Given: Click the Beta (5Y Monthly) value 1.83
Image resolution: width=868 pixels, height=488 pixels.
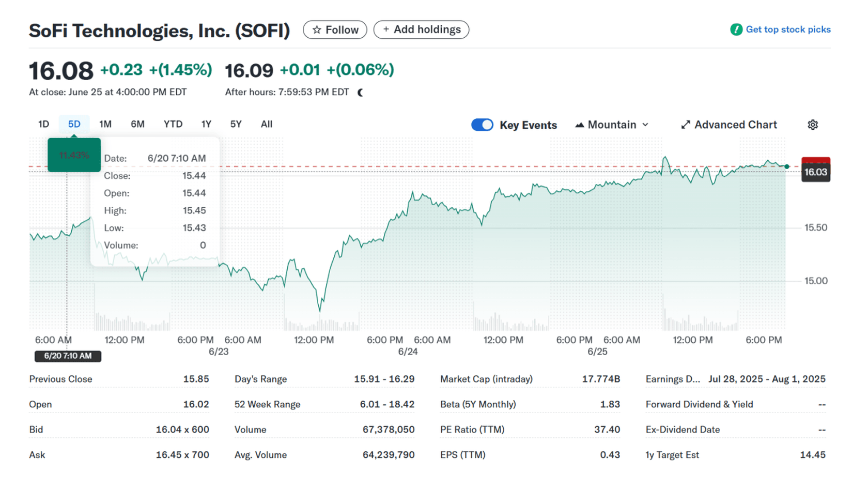Looking at the screenshot, I should (x=610, y=404).
